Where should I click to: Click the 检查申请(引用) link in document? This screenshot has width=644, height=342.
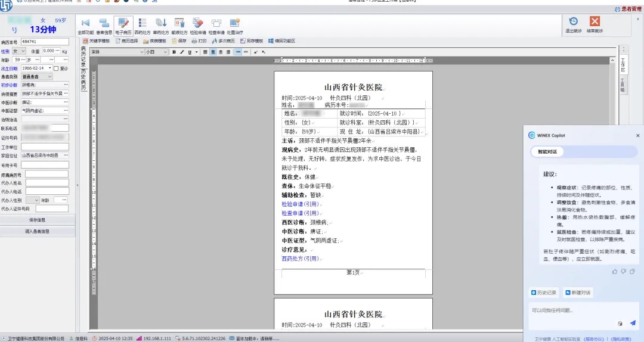300,213
